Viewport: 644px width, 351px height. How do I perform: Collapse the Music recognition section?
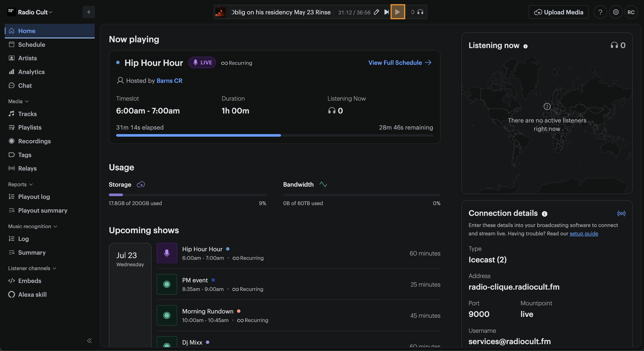tap(33, 226)
